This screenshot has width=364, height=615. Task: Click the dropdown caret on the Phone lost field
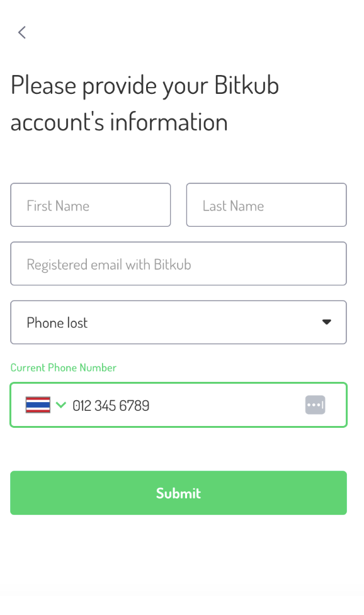[x=327, y=322]
